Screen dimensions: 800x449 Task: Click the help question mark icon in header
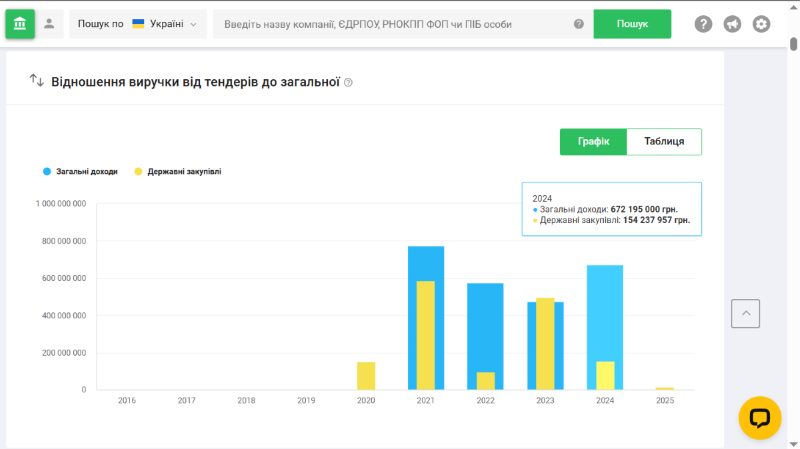point(703,24)
